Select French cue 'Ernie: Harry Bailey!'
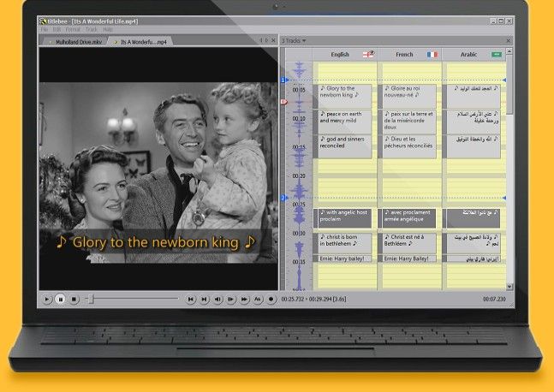This screenshot has height=392, width=554. 407,258
